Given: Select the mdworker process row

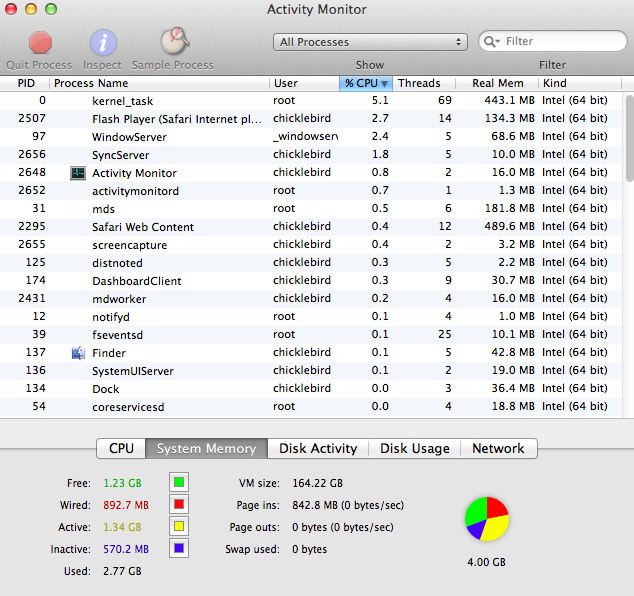Looking at the screenshot, I should [311, 298].
